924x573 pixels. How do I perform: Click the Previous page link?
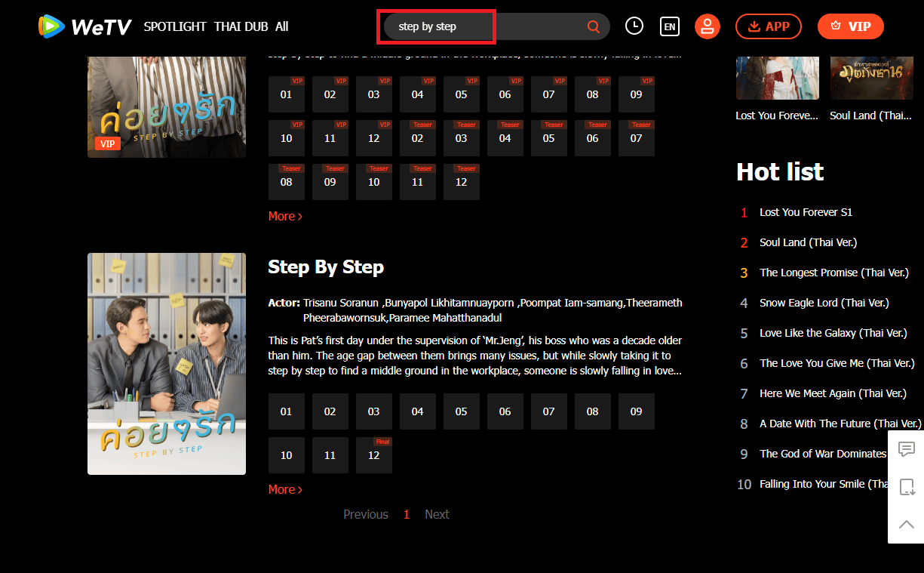pos(366,514)
